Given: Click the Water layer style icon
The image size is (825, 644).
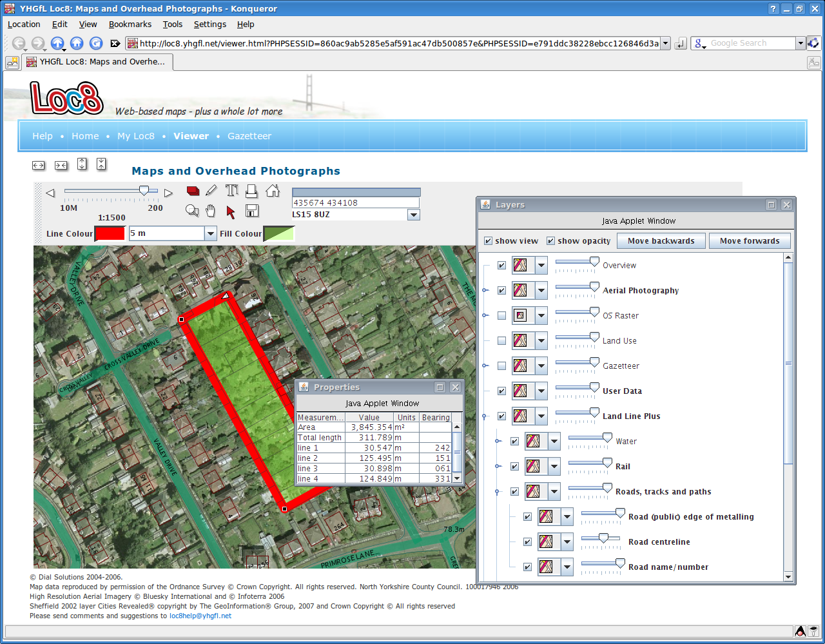Looking at the screenshot, I should (x=533, y=441).
